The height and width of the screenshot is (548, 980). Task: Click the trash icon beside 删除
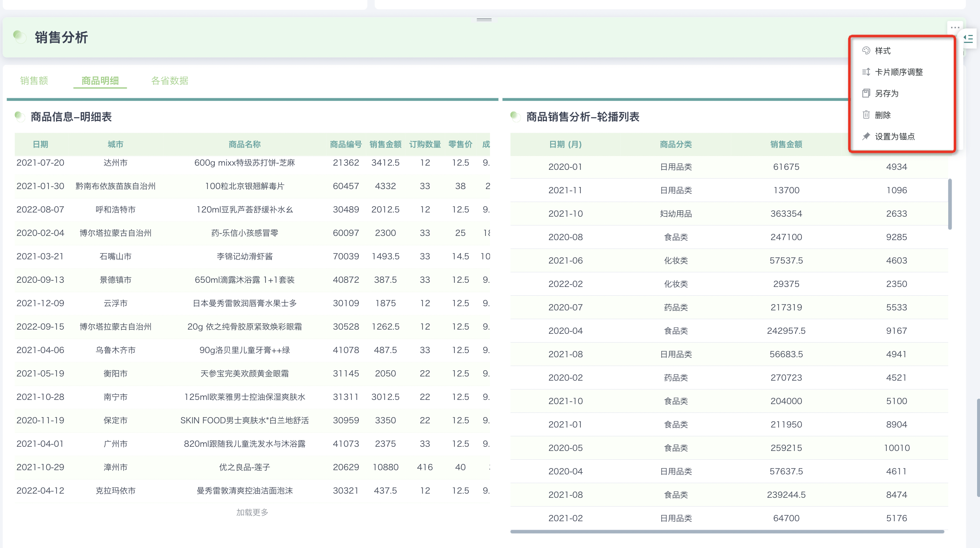[x=866, y=115]
